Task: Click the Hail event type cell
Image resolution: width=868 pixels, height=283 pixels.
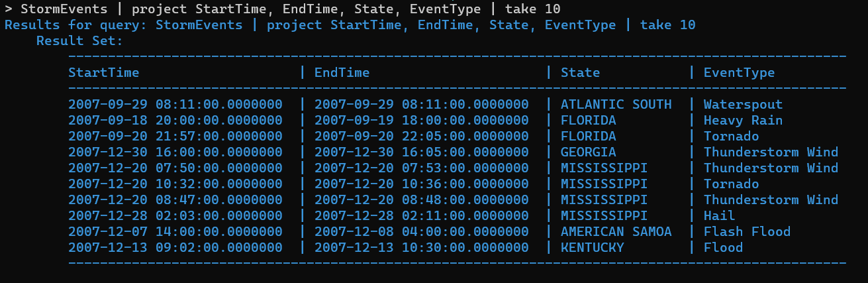Action: click(719, 216)
